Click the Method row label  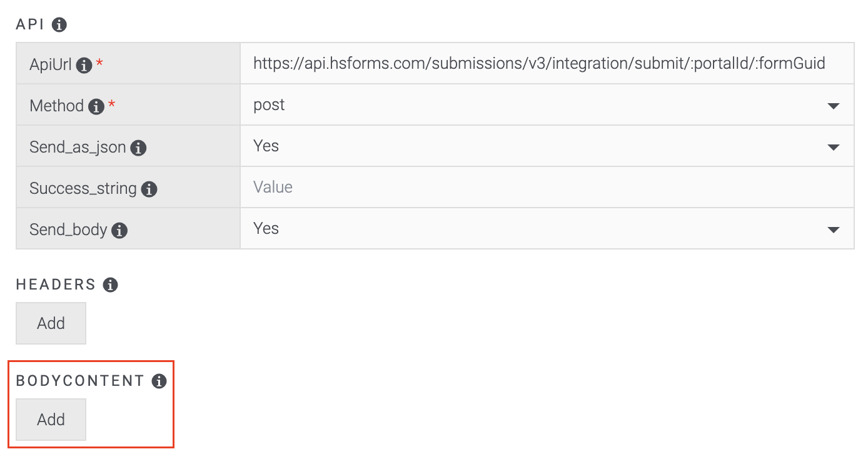pos(56,106)
